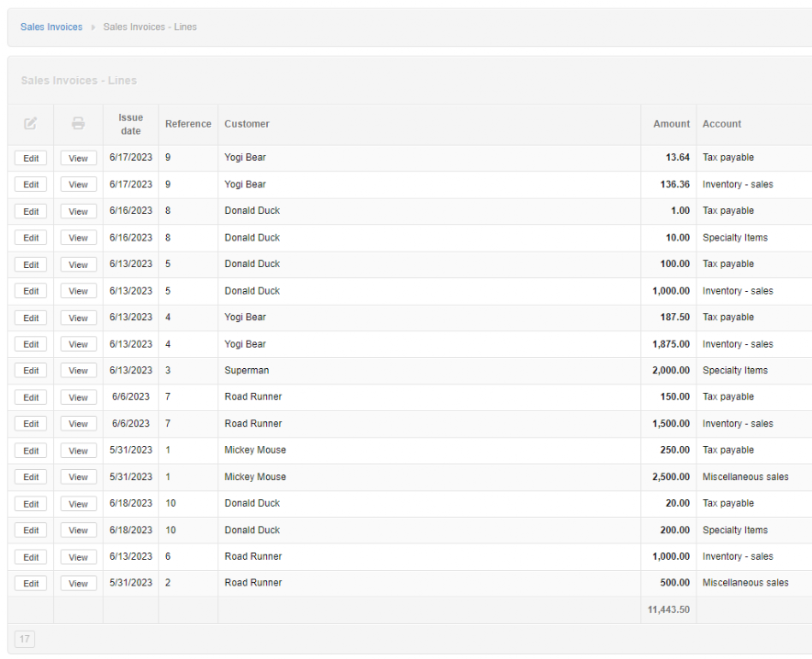Screen dimensions: 812x659
Task: Click reference 6 in Road Runner's row
Action: click(x=168, y=556)
